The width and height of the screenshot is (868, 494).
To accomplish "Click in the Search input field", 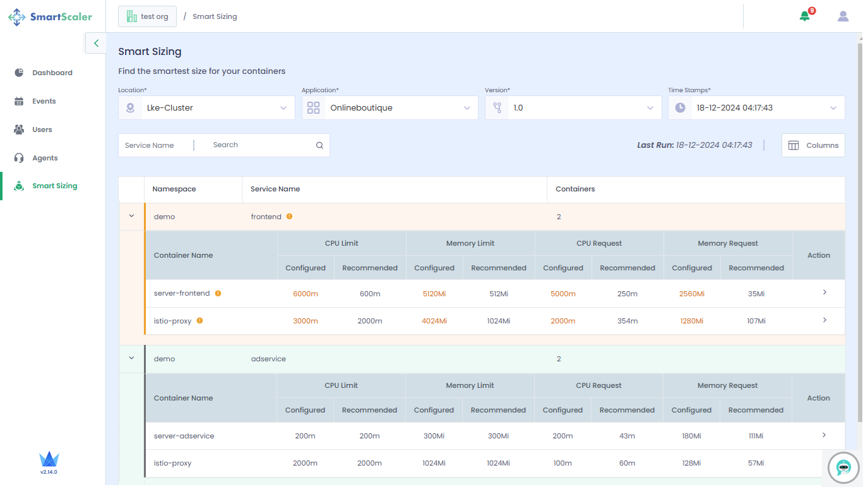I will [x=262, y=145].
